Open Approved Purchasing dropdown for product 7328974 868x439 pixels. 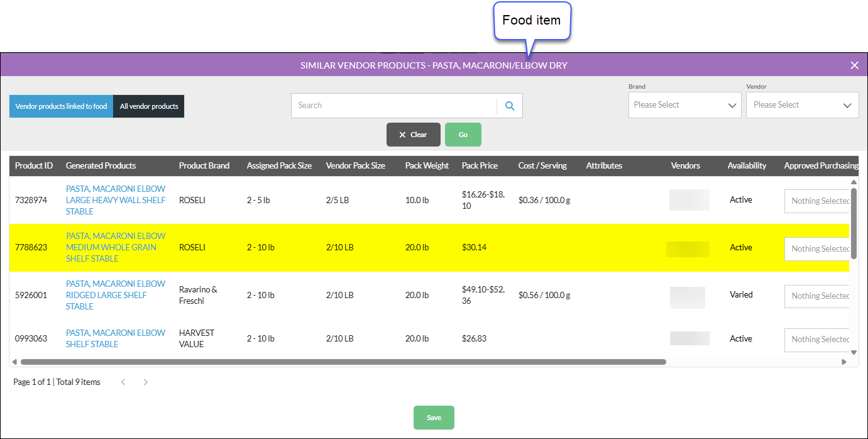click(x=817, y=201)
